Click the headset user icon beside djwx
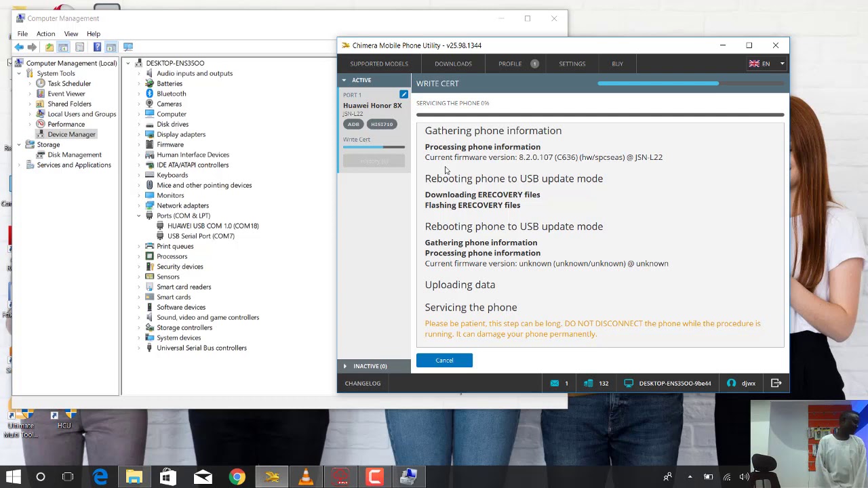Screen dimensions: 868x488 coord(731,383)
